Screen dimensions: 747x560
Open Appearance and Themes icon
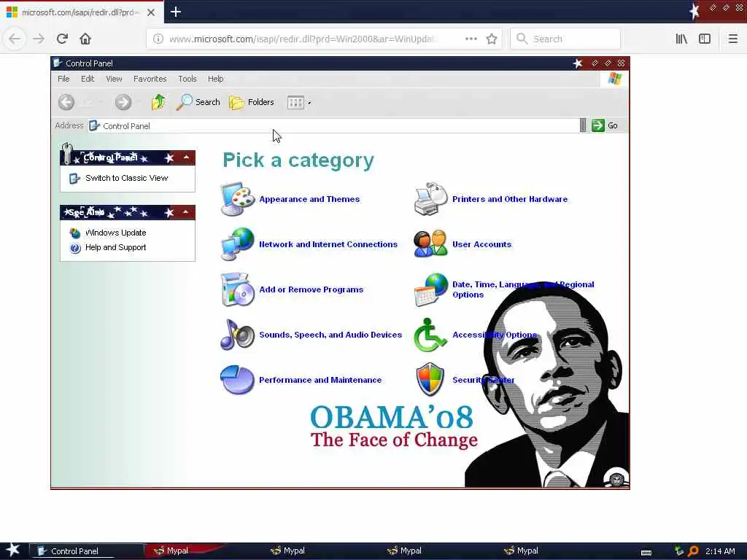237,198
